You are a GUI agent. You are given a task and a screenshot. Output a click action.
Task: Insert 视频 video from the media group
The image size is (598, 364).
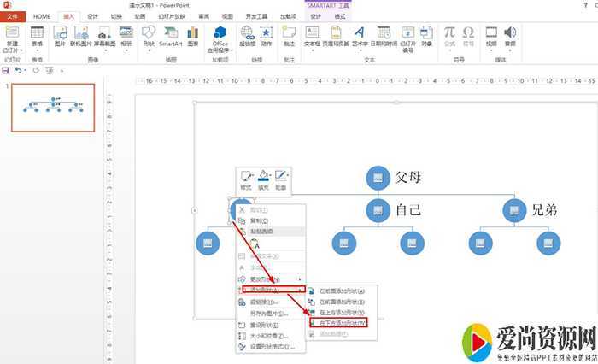(x=491, y=36)
